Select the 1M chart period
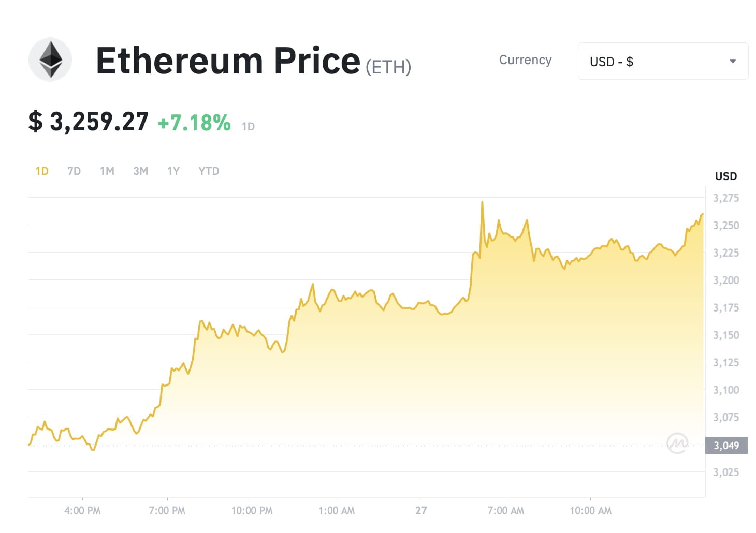The width and height of the screenshot is (756, 533). click(107, 171)
